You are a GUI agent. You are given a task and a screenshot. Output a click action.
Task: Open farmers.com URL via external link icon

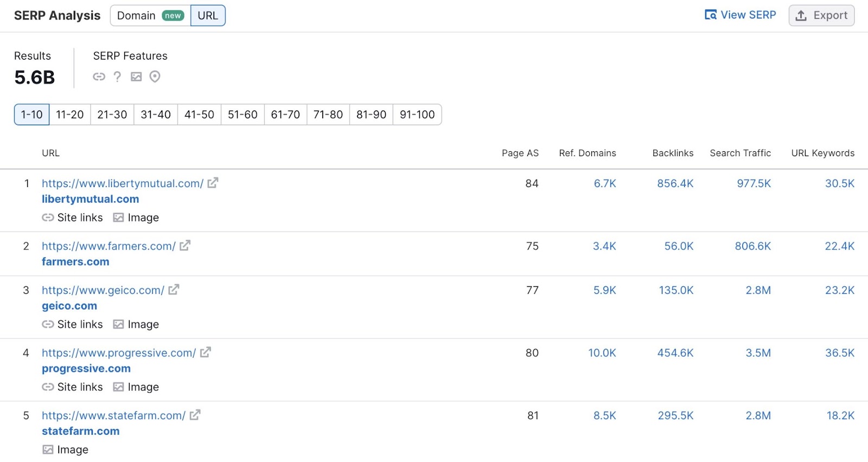[x=185, y=246]
